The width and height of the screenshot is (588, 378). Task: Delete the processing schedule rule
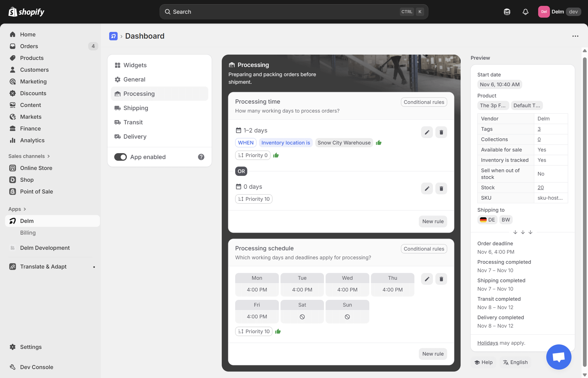(x=441, y=279)
